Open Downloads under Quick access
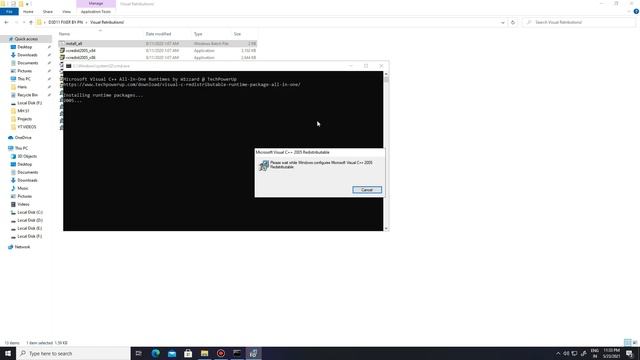The width and height of the screenshot is (640, 360). pos(27,55)
